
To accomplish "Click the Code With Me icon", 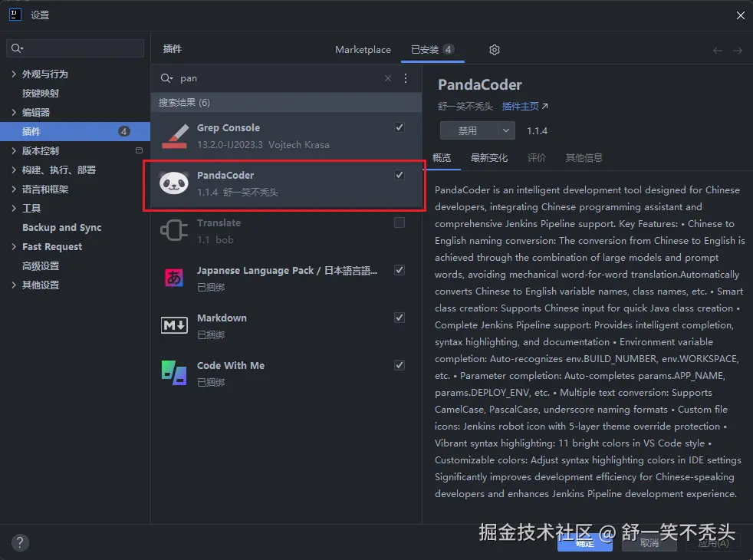I will pos(174,373).
